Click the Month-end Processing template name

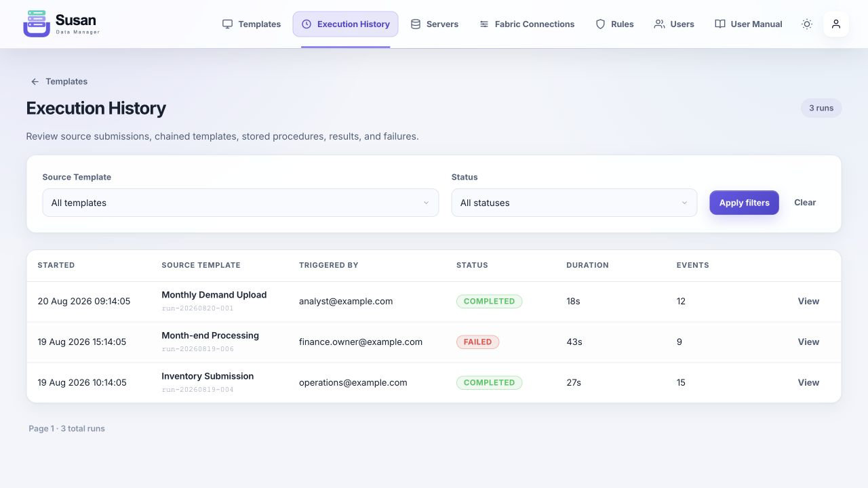tap(210, 335)
